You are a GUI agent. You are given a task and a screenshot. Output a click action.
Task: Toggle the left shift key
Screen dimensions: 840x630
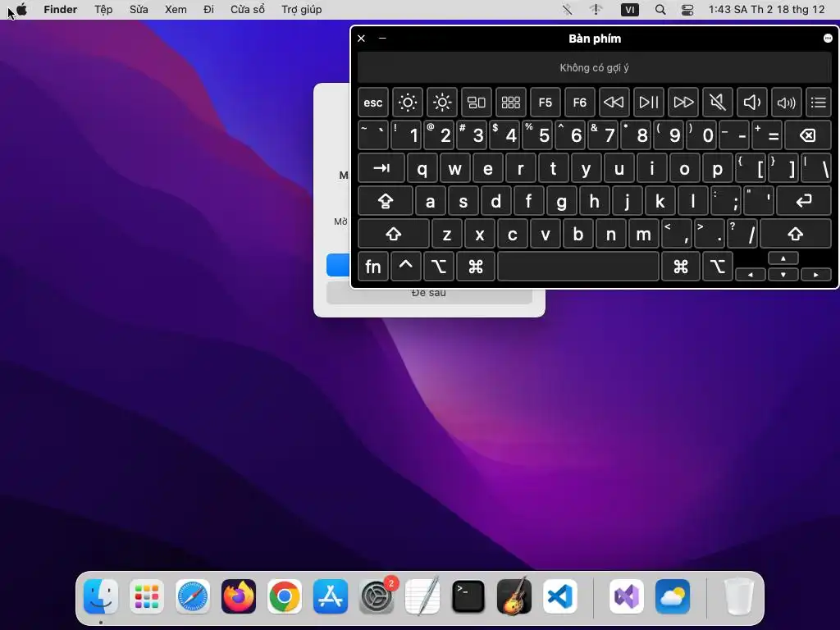click(x=394, y=234)
